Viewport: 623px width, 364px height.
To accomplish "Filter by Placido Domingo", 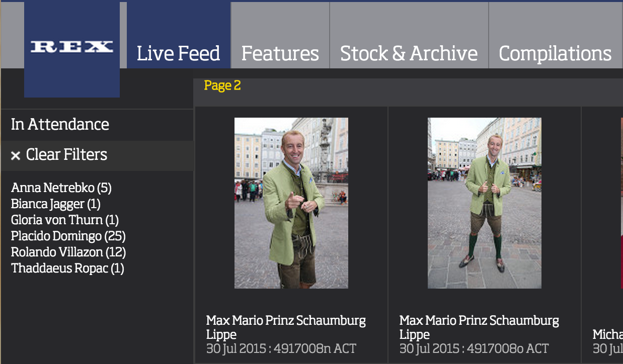I will [x=68, y=236].
